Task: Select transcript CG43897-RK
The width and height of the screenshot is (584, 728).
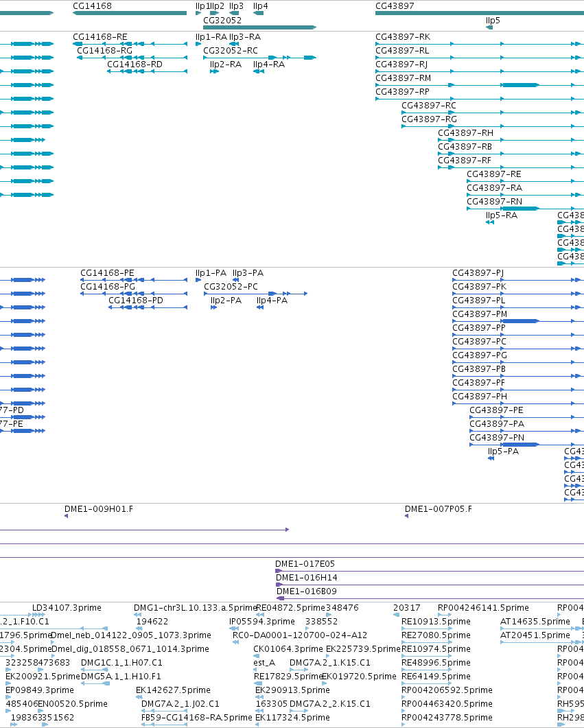Action: point(403,36)
